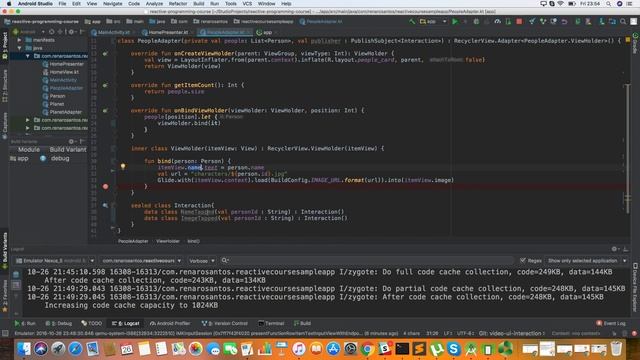Expand the manifests folder in project tree

tap(19, 40)
